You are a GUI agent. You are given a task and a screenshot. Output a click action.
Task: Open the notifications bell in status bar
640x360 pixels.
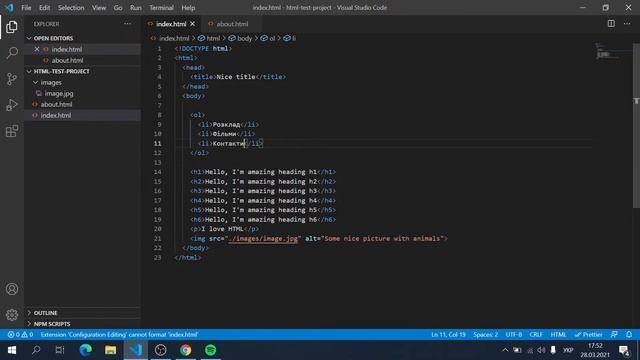pos(629,335)
